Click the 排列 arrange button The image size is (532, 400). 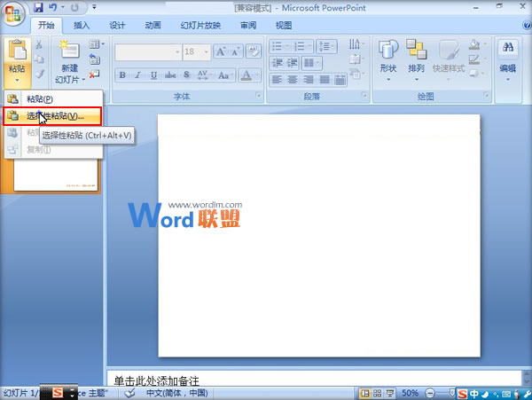coord(417,60)
